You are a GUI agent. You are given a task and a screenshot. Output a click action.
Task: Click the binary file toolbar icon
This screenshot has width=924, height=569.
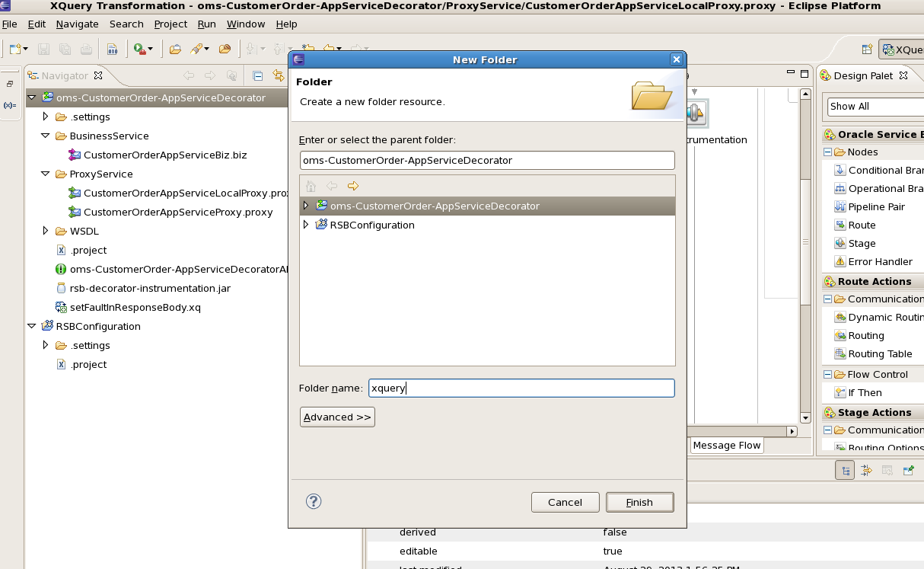(112, 50)
